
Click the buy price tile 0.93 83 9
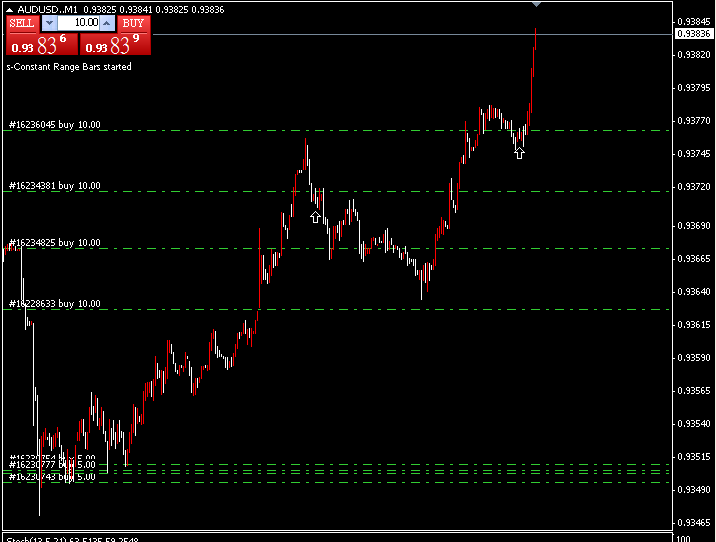click(115, 44)
